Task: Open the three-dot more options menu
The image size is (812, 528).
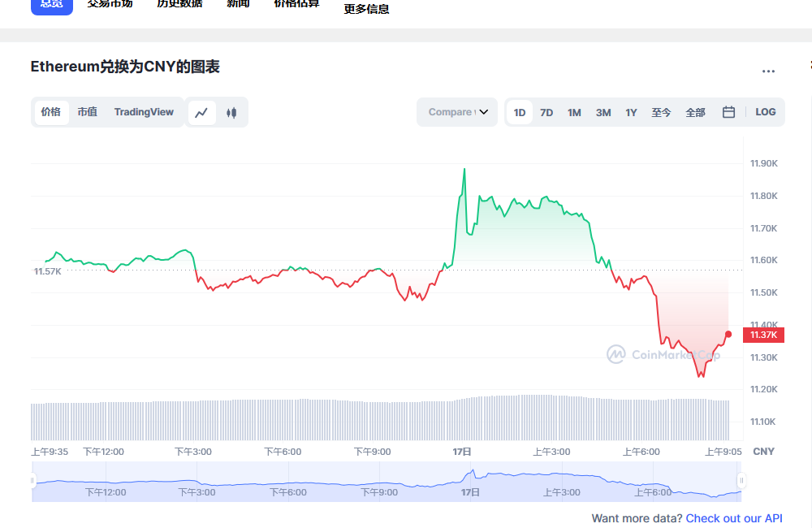Action: 768,71
